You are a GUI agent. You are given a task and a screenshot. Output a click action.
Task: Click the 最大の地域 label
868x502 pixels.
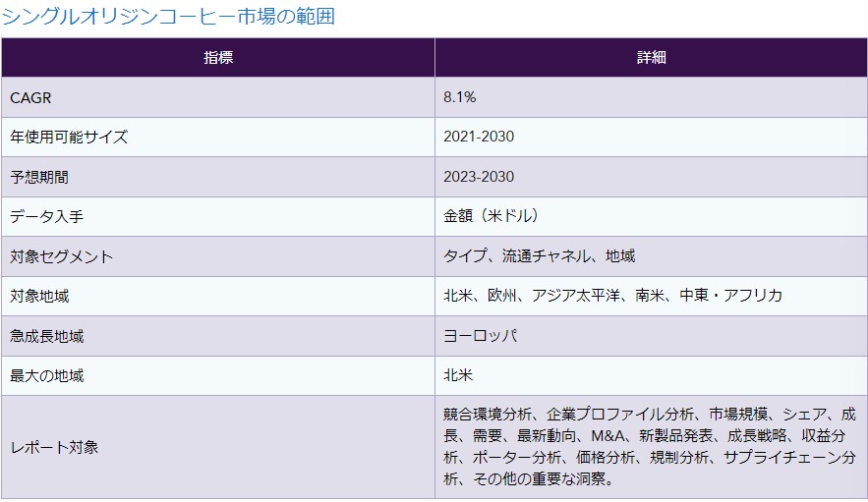tap(46, 376)
